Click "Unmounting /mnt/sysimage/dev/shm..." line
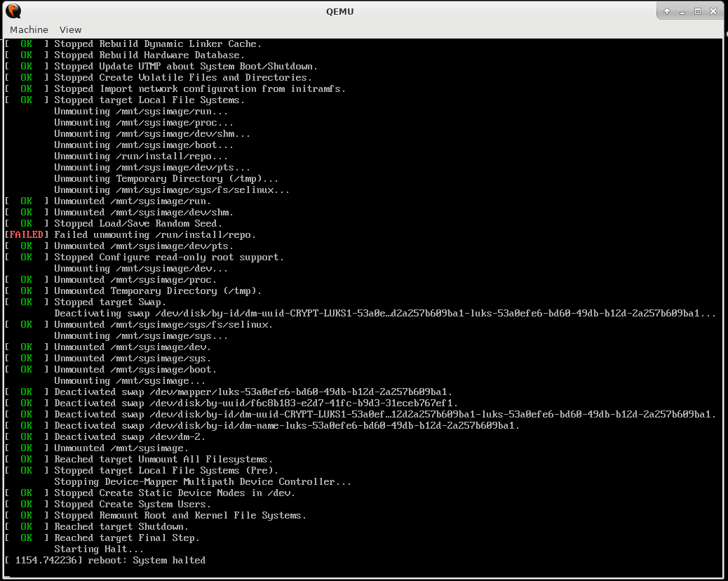This screenshot has width=728, height=581. (x=151, y=134)
